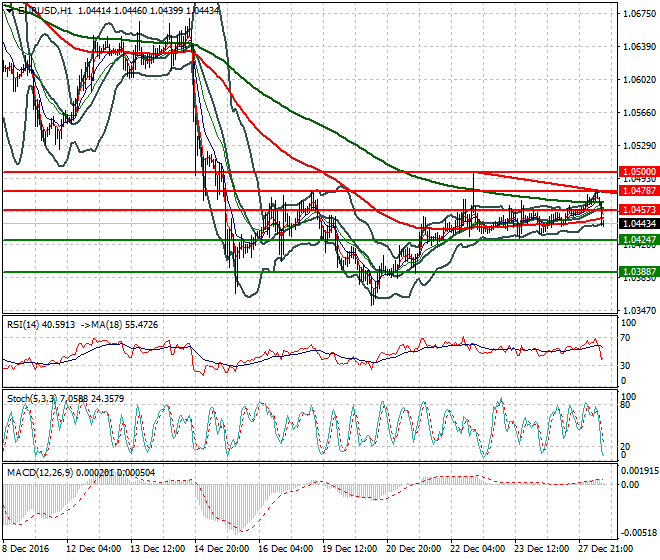Click the RSI scale value 30
The height and width of the screenshot is (560, 660).
pyautogui.click(x=626, y=365)
